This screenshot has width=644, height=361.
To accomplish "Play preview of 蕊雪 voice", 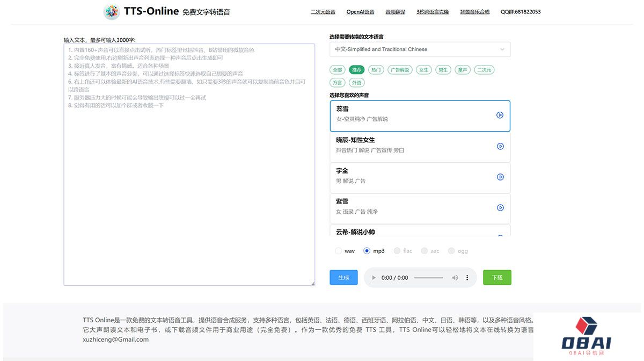I will tap(500, 115).
